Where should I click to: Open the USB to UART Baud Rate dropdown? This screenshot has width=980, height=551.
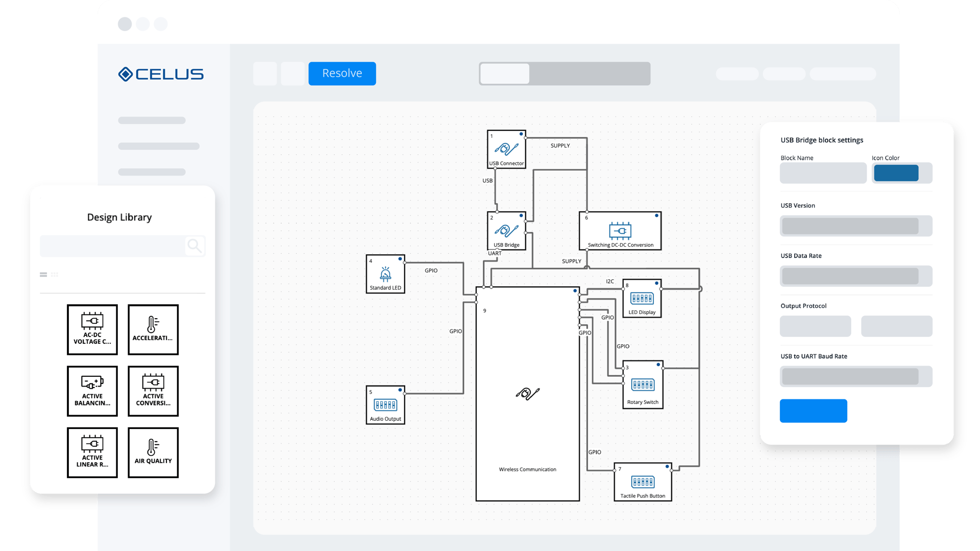point(856,377)
